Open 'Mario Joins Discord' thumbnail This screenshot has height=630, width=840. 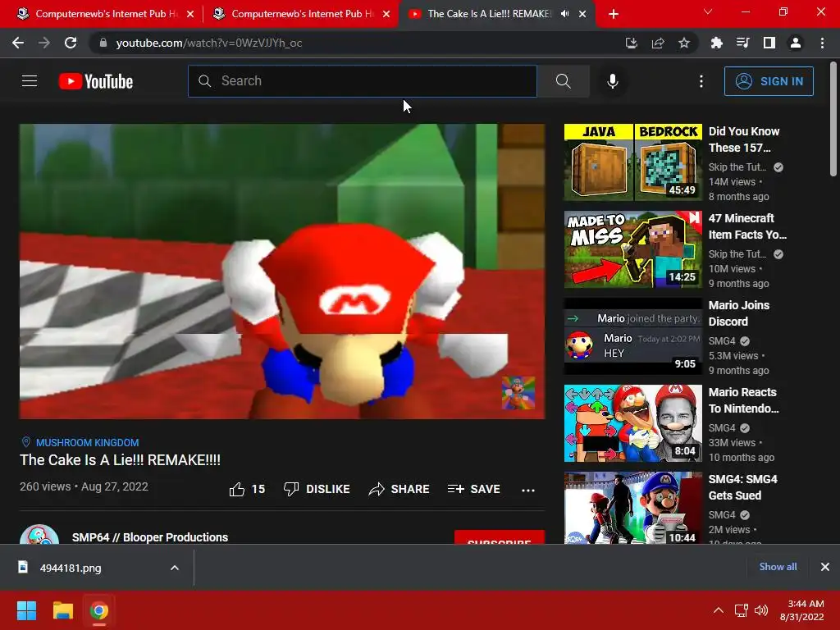(632, 336)
